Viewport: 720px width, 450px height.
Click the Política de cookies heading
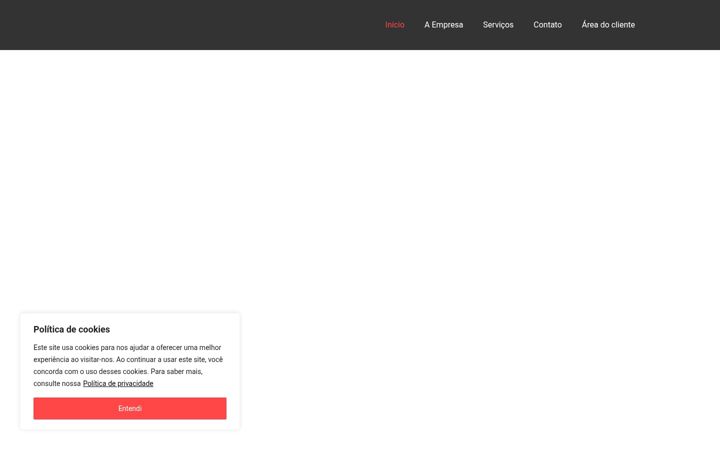tap(72, 329)
